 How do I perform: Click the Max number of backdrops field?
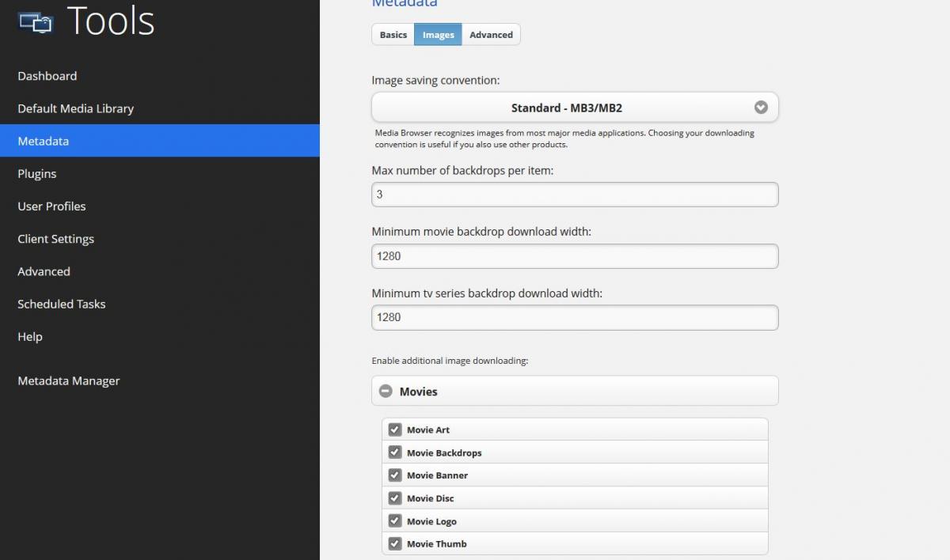tap(574, 195)
